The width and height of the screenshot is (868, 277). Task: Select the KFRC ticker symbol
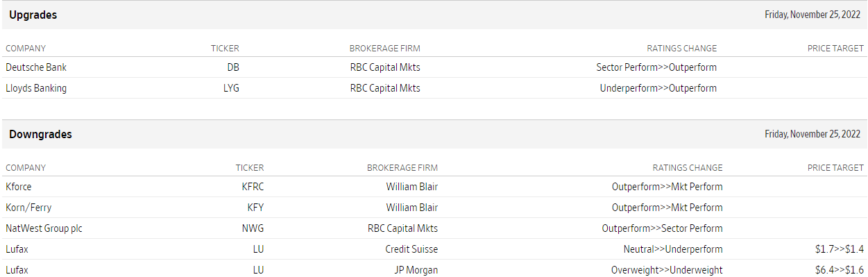coord(253,187)
